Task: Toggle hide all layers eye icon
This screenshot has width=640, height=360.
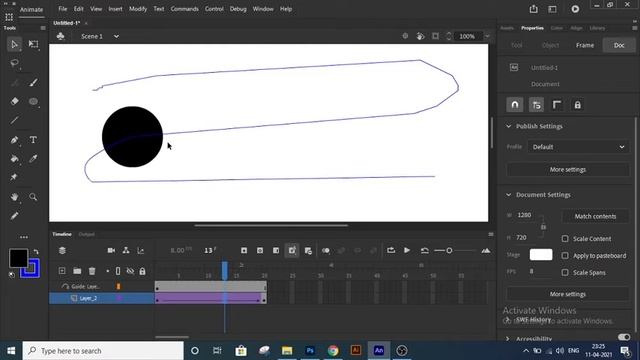Action: point(130,271)
